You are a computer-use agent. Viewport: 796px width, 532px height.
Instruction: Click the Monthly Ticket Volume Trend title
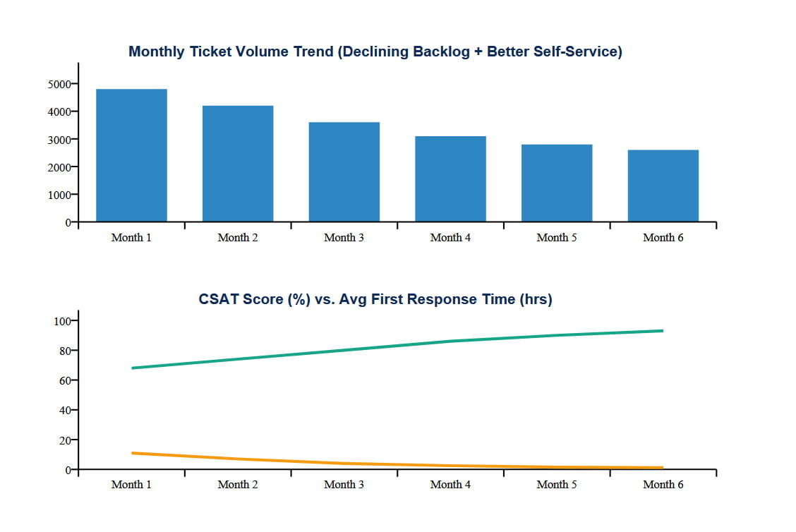pyautogui.click(x=375, y=52)
